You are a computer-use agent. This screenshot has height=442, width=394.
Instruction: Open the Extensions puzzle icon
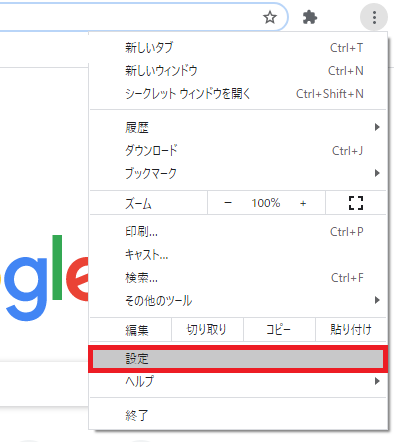(310, 17)
